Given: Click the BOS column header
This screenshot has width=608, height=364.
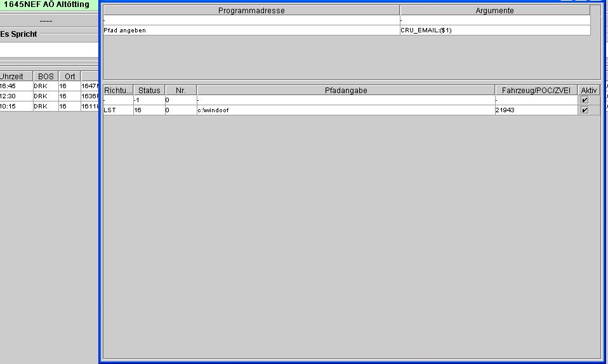Looking at the screenshot, I should click(x=46, y=76).
